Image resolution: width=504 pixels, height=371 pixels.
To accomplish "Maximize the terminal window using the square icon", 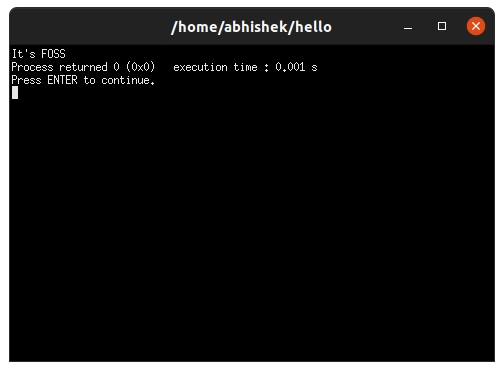I will [442, 26].
